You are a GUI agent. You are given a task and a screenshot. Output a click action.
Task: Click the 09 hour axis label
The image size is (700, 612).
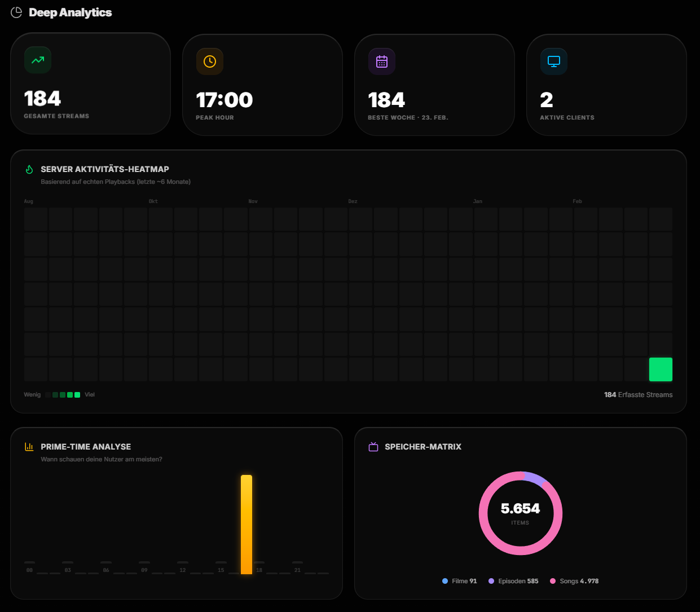coord(144,570)
